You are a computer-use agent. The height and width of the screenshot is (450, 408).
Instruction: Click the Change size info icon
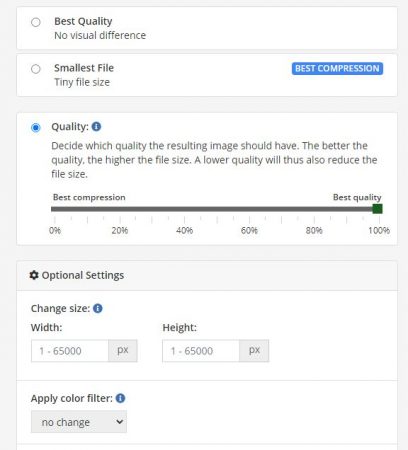tap(98, 308)
